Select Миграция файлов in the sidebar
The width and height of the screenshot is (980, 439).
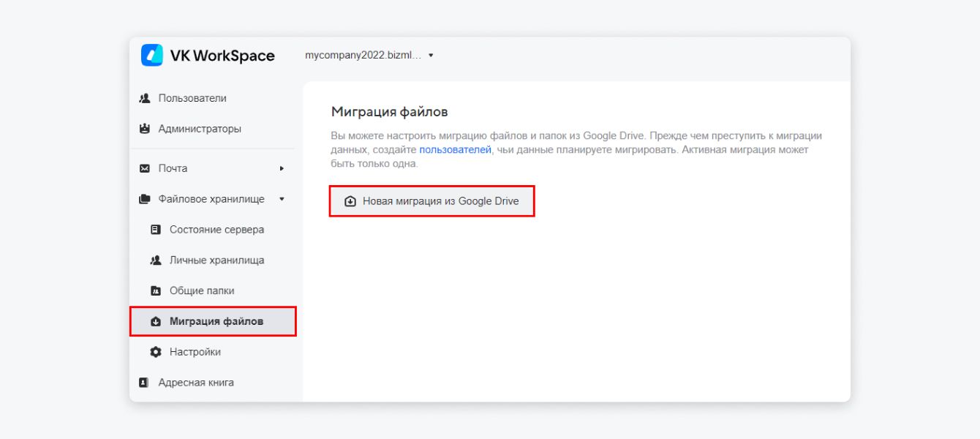click(x=212, y=321)
